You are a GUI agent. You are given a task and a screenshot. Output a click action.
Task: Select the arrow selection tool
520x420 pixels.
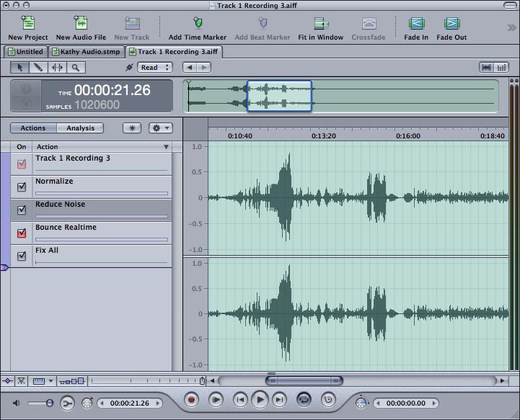tap(19, 67)
